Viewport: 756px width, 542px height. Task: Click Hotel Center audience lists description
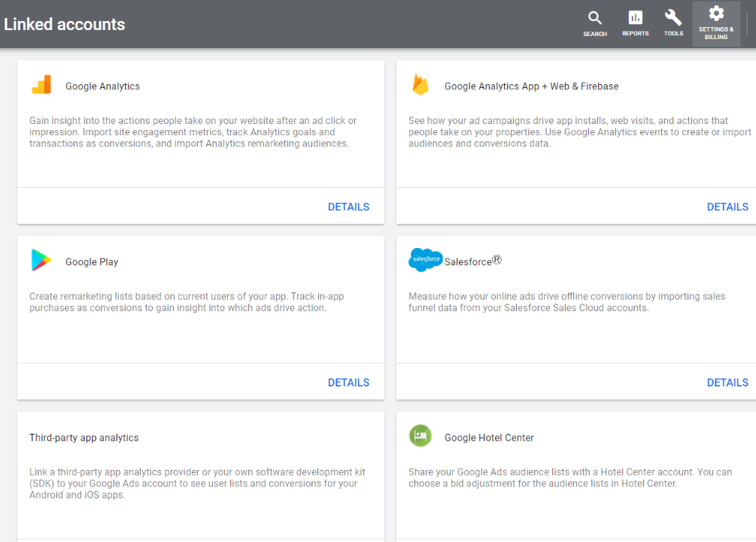click(x=570, y=477)
